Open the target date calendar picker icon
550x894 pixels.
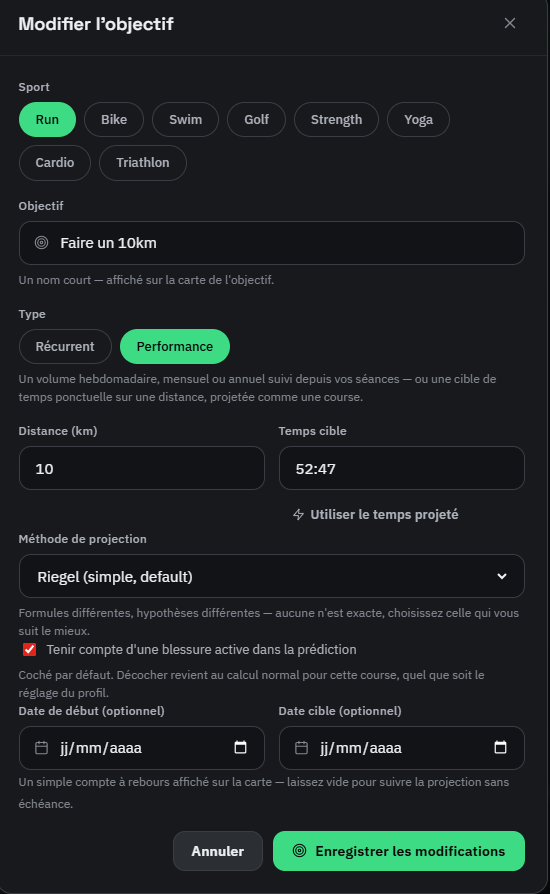(500, 747)
